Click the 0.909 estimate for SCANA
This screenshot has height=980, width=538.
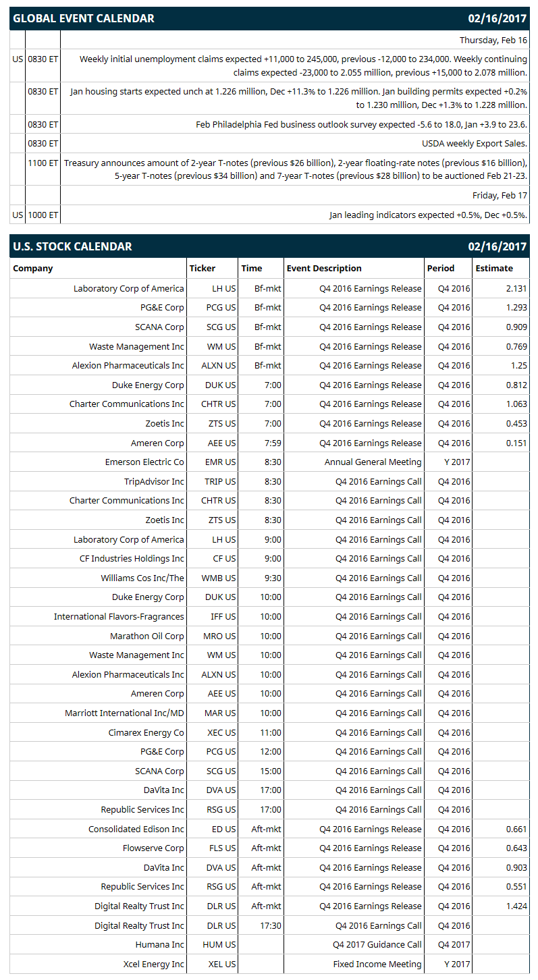coord(516,327)
